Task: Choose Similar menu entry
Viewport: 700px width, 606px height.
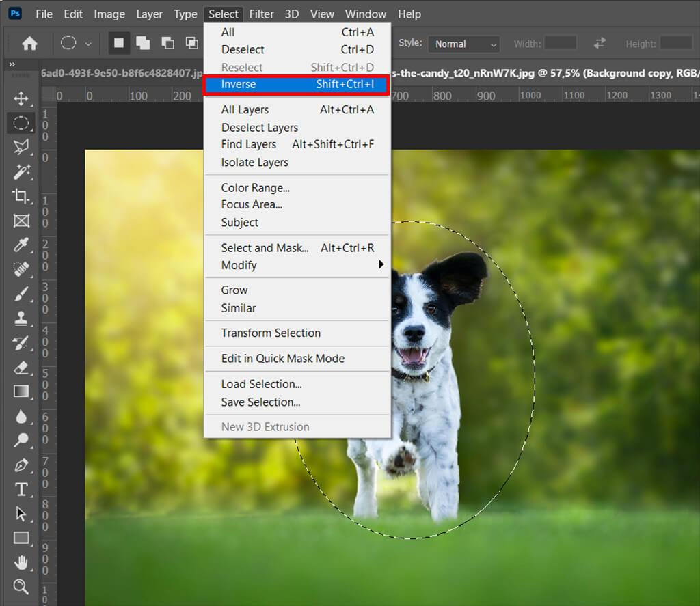Action: pos(297,308)
